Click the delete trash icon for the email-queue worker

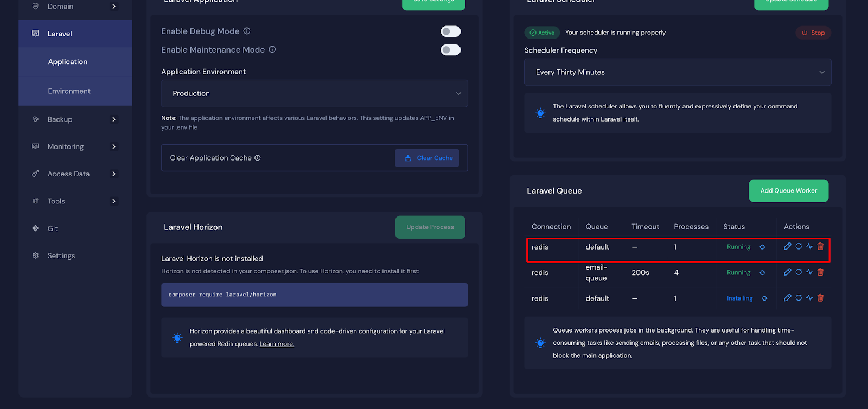point(820,272)
